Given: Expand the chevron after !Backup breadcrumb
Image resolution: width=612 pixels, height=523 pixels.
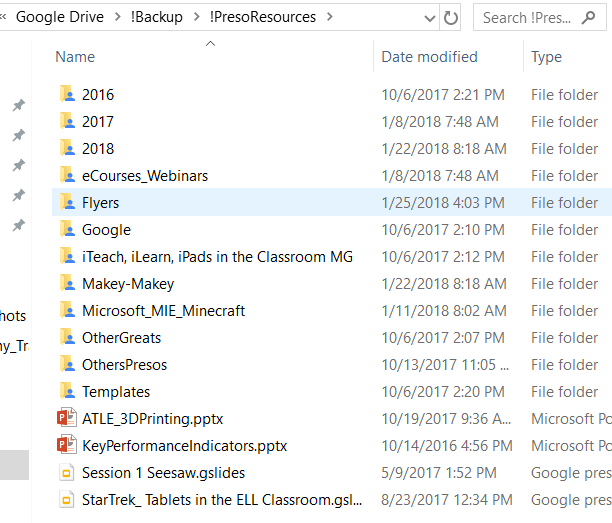Looking at the screenshot, I should click(196, 17).
